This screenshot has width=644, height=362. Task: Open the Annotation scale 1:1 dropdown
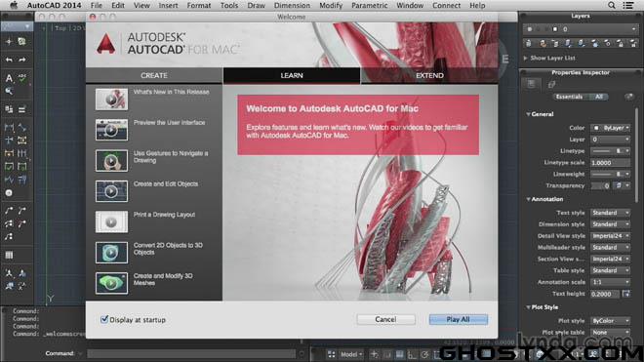coord(610,282)
